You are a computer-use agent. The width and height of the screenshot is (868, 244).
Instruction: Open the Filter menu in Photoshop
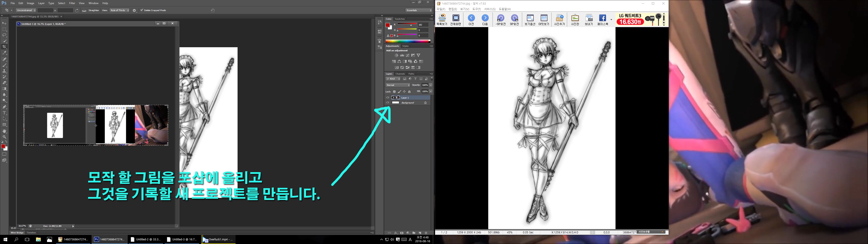pos(72,3)
